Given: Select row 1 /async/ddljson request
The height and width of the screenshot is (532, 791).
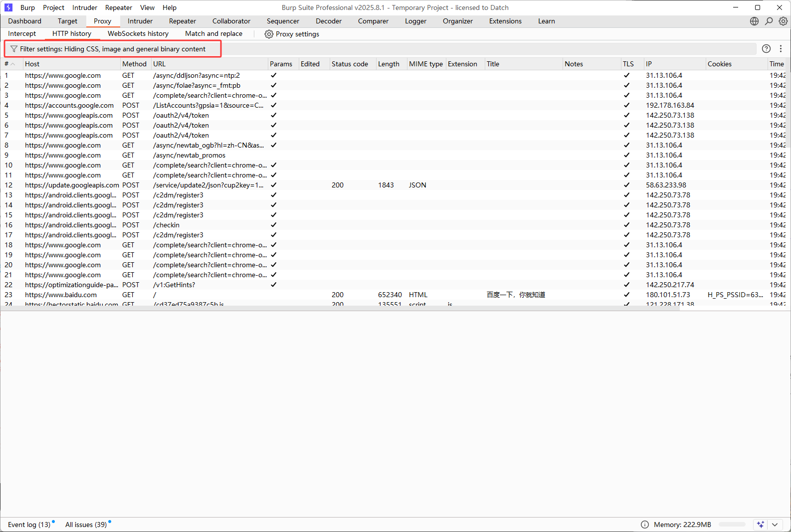Looking at the screenshot, I should (394, 75).
